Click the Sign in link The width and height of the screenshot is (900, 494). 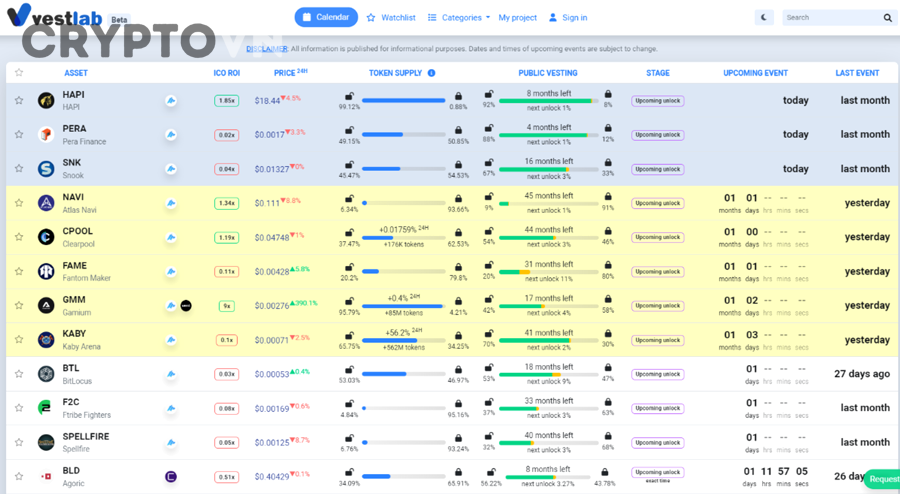(568, 18)
